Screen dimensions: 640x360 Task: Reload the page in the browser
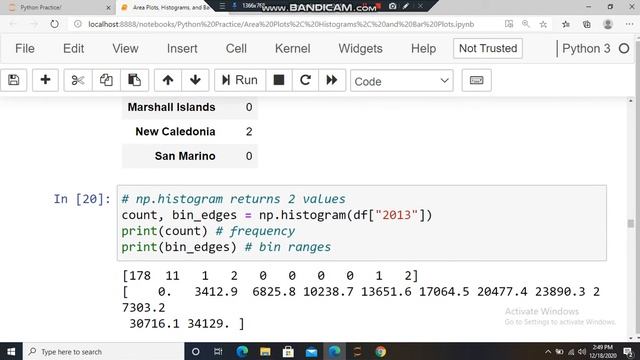point(54,24)
